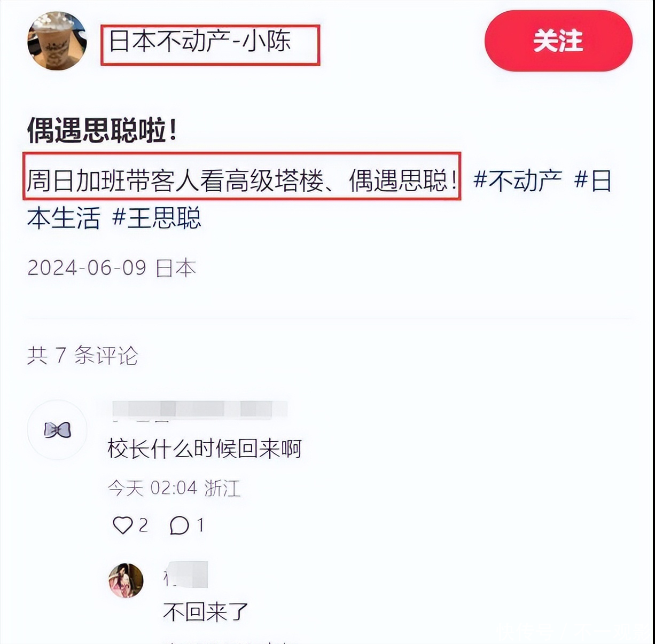
Task: View the comment timestamp 今天 02:04 浙江
Action: click(x=174, y=488)
